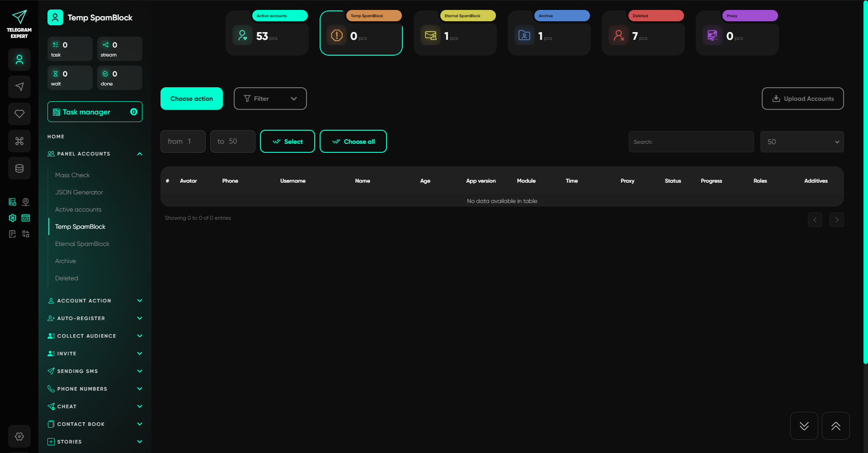This screenshot has width=868, height=453.
Task: Click the Upload Accounts button
Action: pyautogui.click(x=802, y=99)
